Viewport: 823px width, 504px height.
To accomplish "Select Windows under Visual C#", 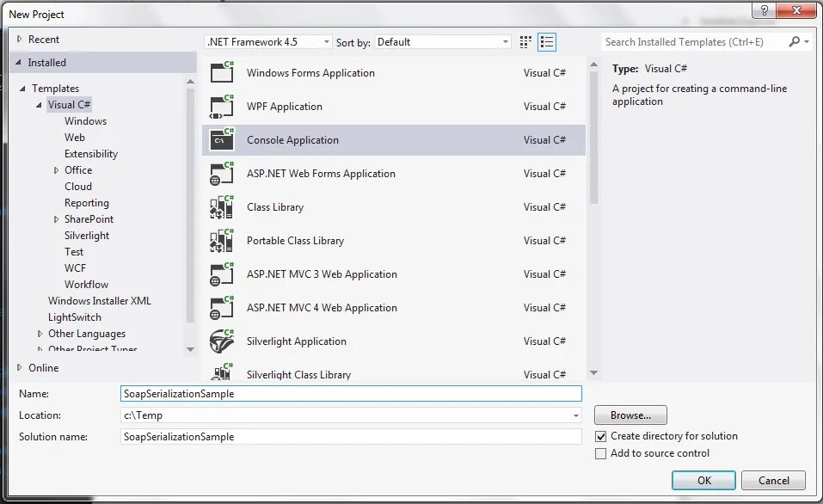I will (85, 120).
